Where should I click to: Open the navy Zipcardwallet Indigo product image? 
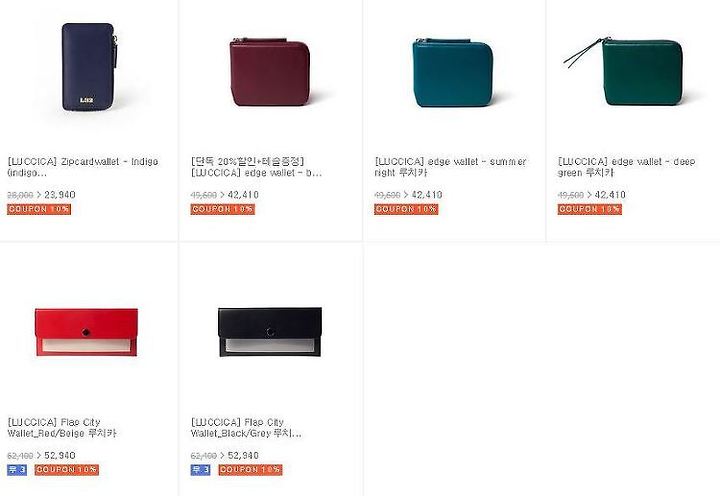pos(90,67)
